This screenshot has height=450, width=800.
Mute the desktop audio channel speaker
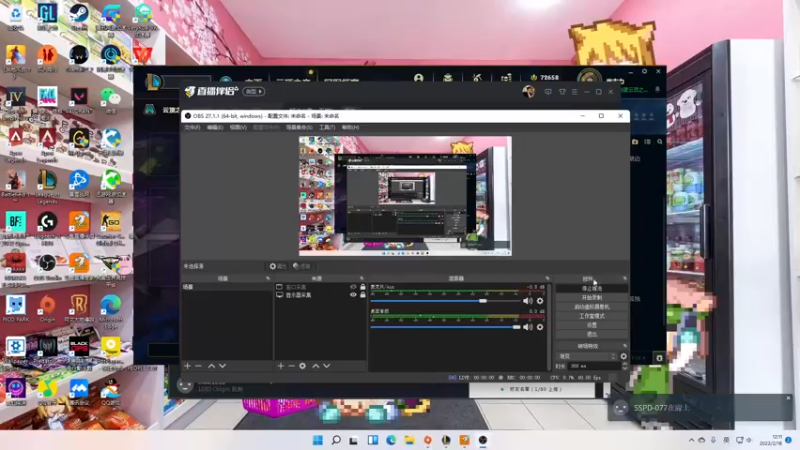click(528, 327)
